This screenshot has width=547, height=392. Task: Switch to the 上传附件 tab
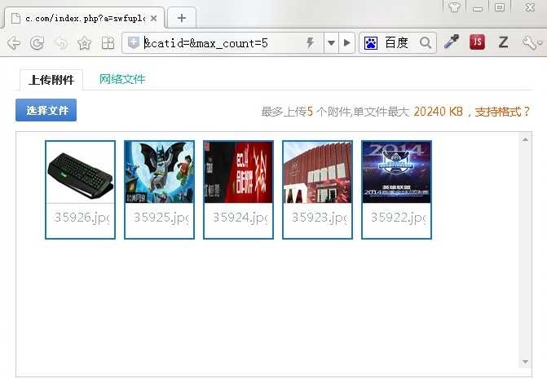[51, 80]
